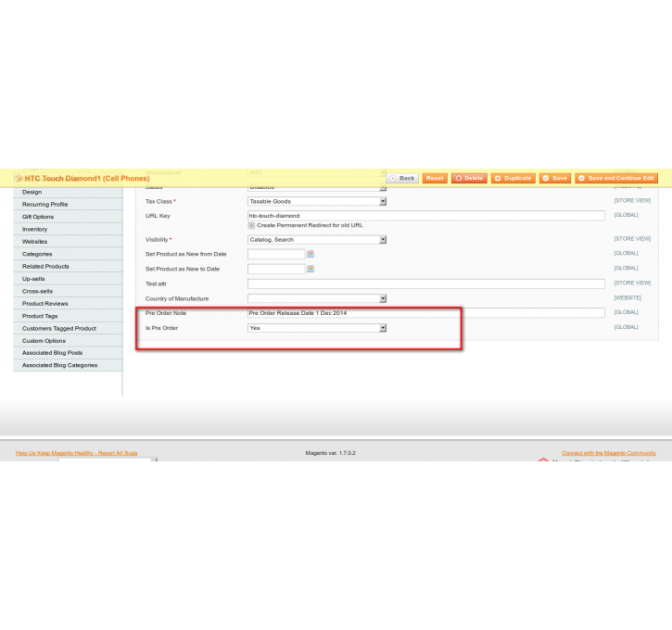Click the Magento ver. 1.7.0.2 text
This screenshot has width=672, height=630.
(330, 453)
